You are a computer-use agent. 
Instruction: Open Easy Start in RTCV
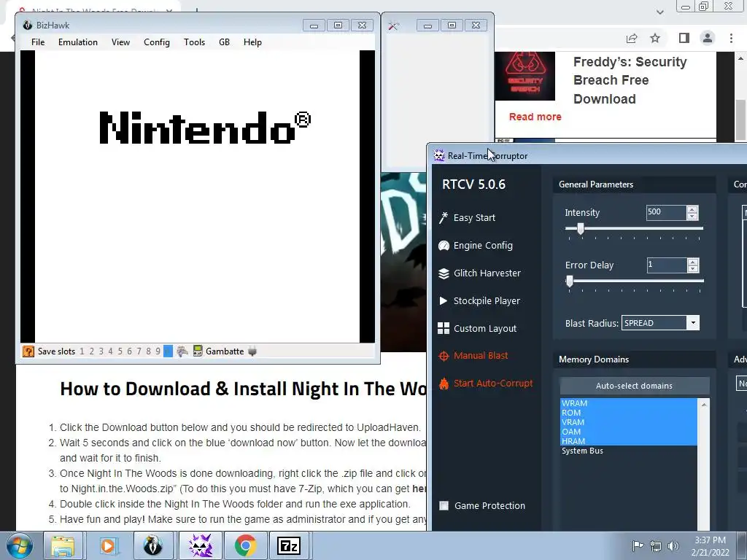tap(467, 217)
